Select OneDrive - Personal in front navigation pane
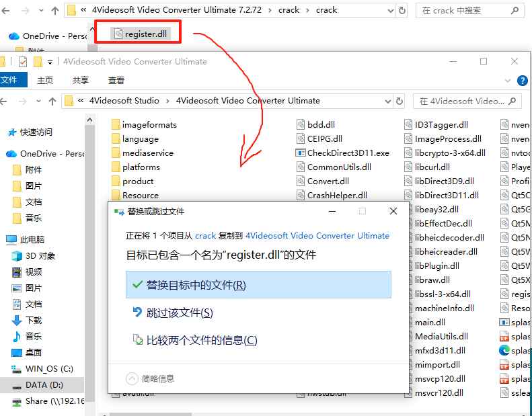 pos(46,154)
